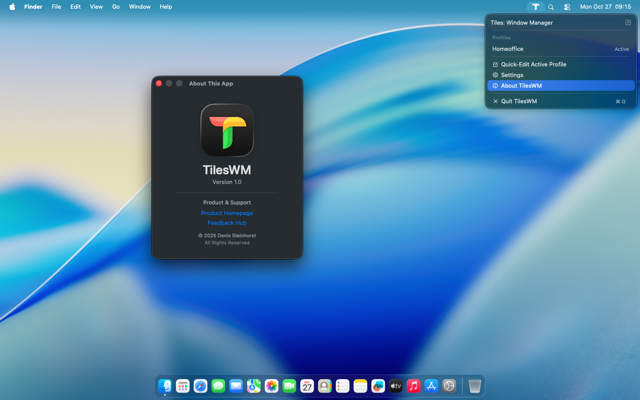Open the Feedback Hub link
The width and height of the screenshot is (640, 400).
pyautogui.click(x=227, y=223)
